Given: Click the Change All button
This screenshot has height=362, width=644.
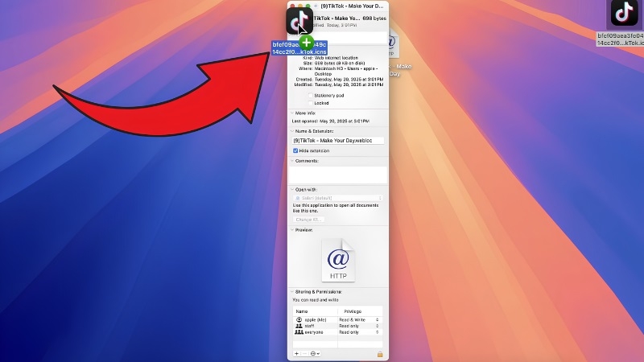Looking at the screenshot, I should point(308,220).
